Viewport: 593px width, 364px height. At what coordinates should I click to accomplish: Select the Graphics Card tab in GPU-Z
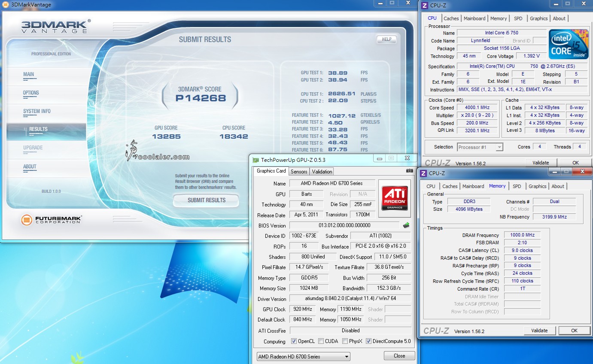tap(271, 171)
